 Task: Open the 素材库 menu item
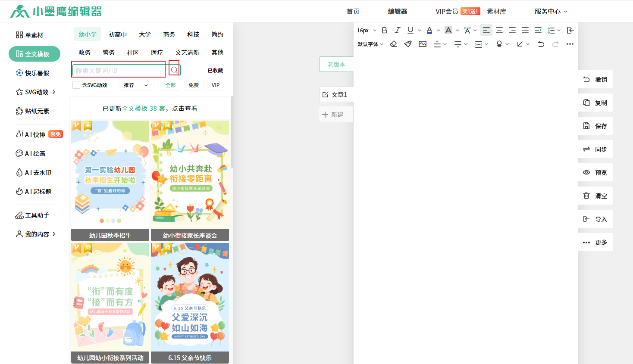coord(496,12)
